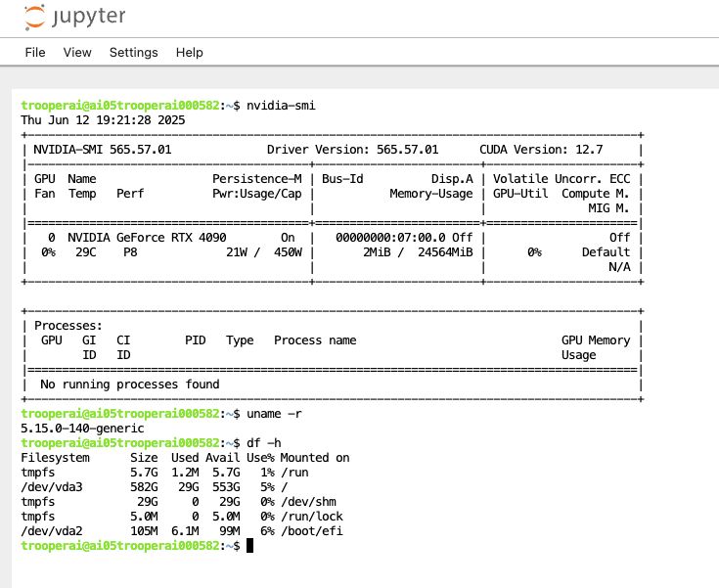Click 'Persistence-M' column header
This screenshot has width=719, height=588.
point(257,179)
